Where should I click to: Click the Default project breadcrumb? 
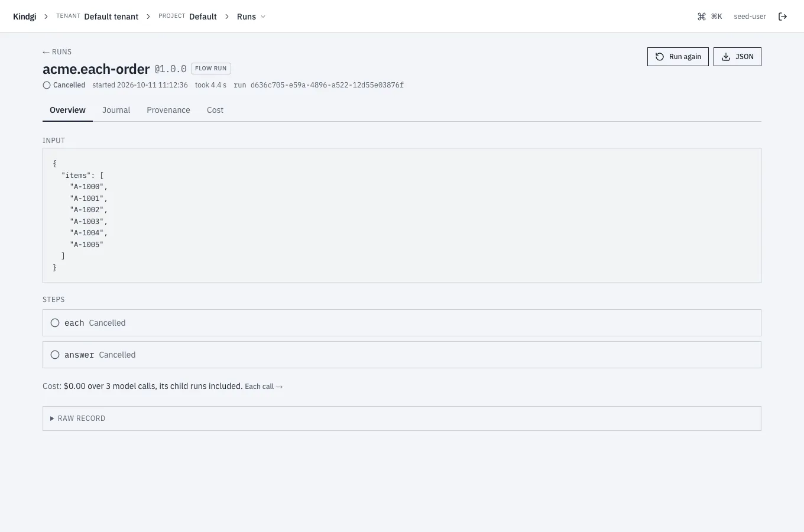203,17
